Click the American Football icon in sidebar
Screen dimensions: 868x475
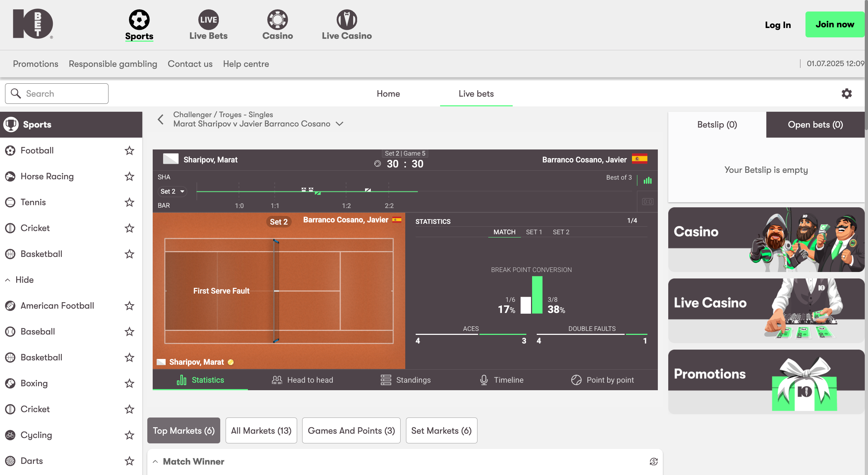click(10, 306)
